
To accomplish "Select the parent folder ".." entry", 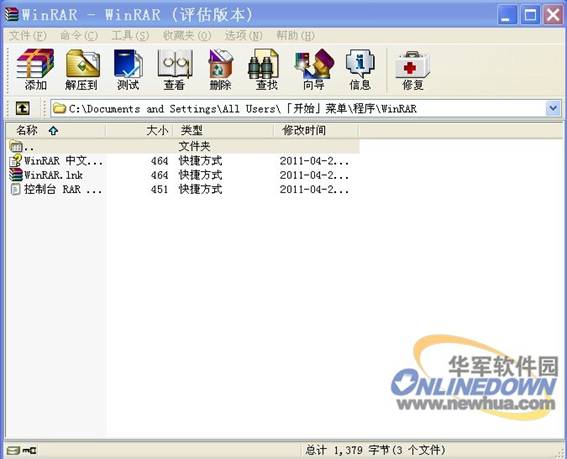I will [183, 146].
